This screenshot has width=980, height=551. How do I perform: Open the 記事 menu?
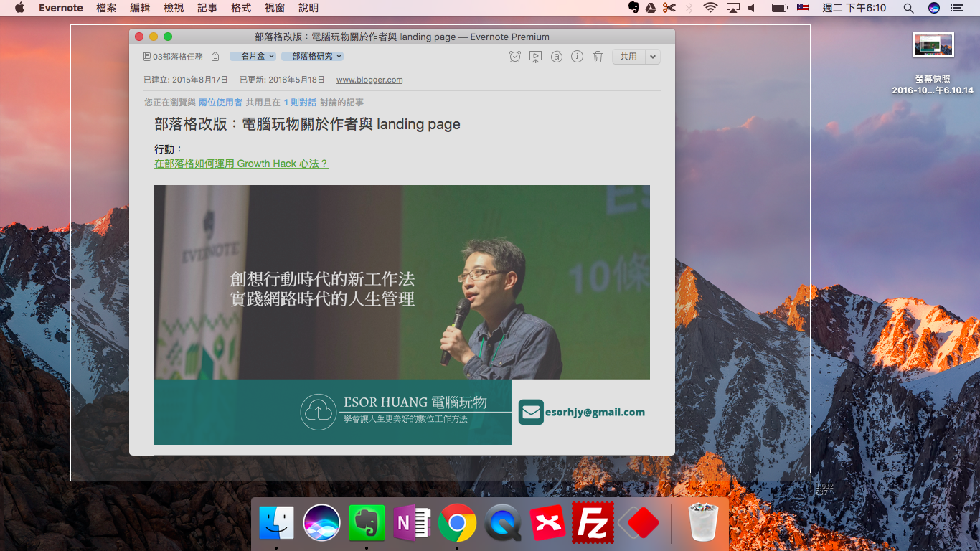[x=207, y=8]
